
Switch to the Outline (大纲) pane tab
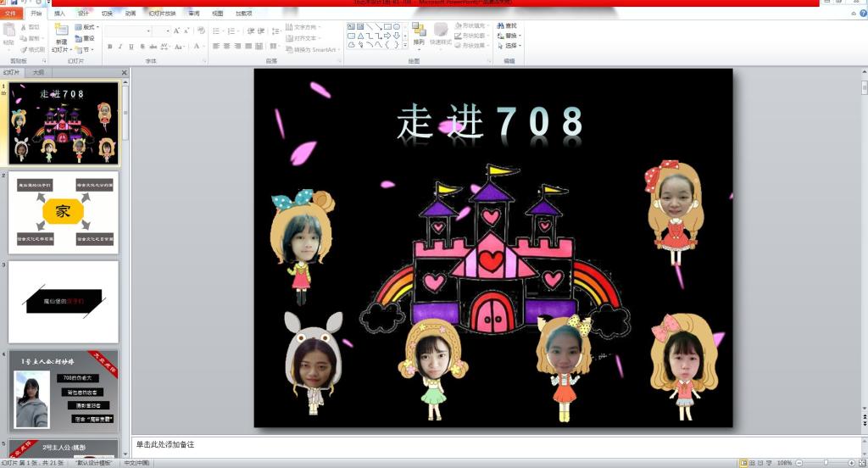tap(37, 73)
